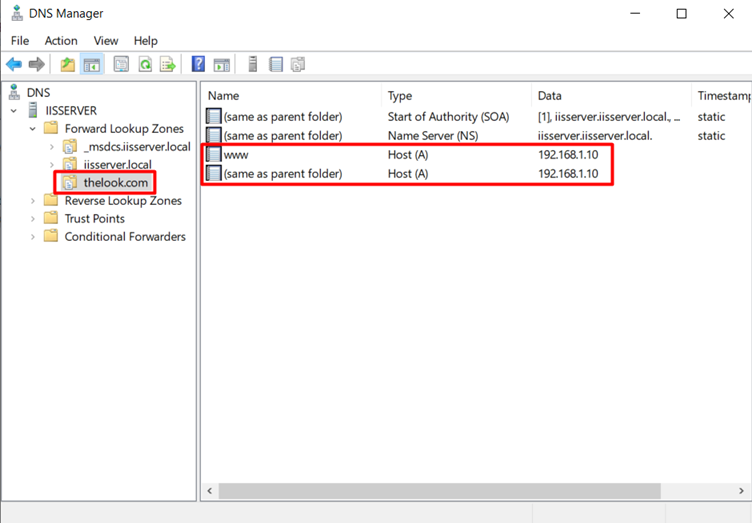The width and height of the screenshot is (752, 523).
Task: Click the Forward arrow in the toolbar
Action: (36, 64)
